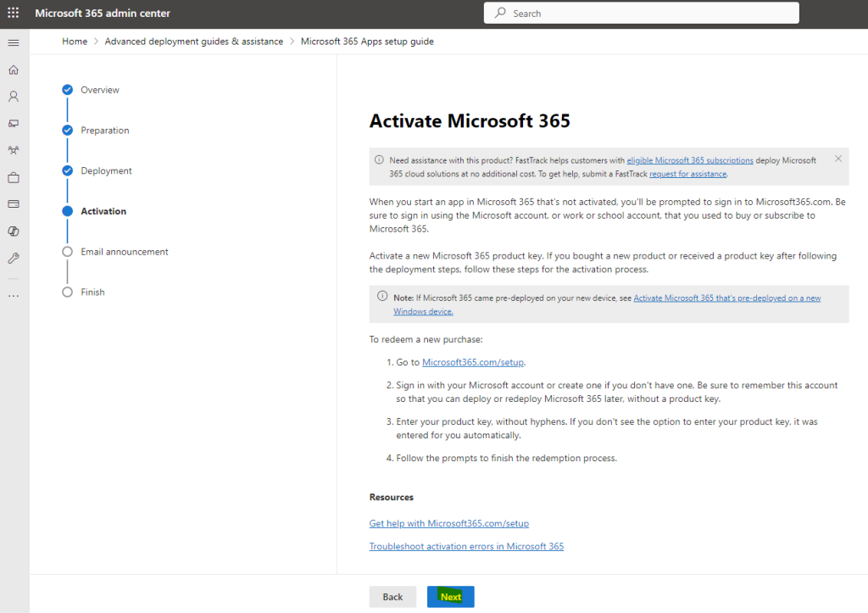This screenshot has width=868, height=613.
Task: Click the magnifier icon in the search box
Action: pos(500,13)
